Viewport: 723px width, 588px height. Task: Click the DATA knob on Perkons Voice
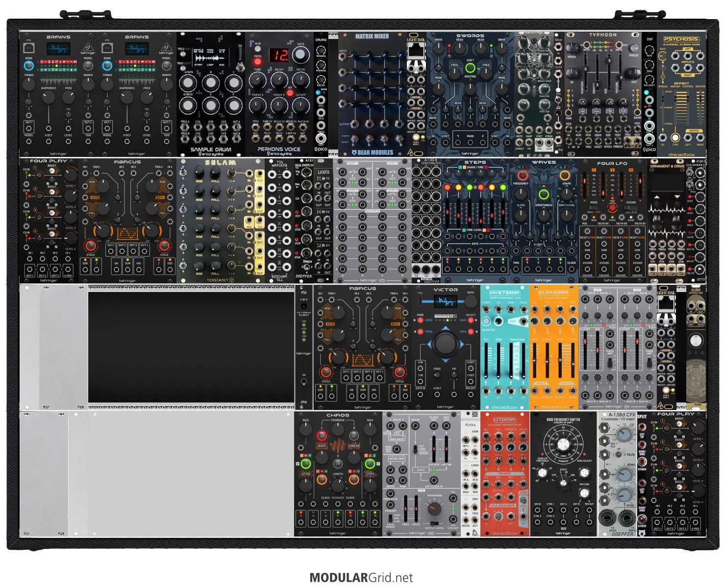point(300,55)
